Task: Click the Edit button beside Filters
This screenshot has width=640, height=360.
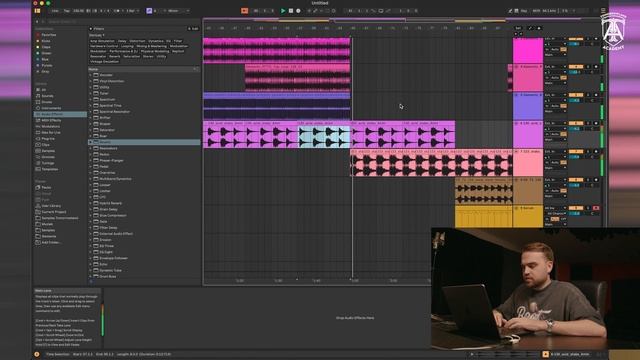Action: click(x=193, y=29)
